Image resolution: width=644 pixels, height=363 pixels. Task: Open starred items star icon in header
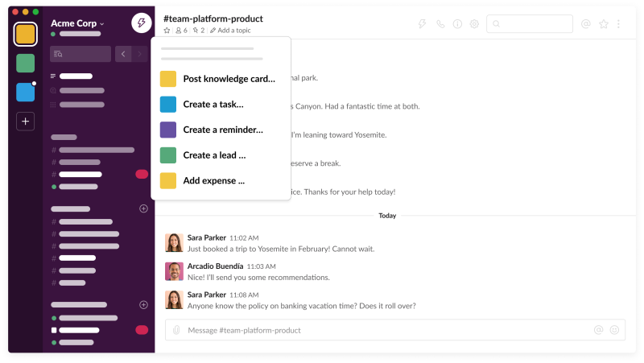tap(603, 24)
